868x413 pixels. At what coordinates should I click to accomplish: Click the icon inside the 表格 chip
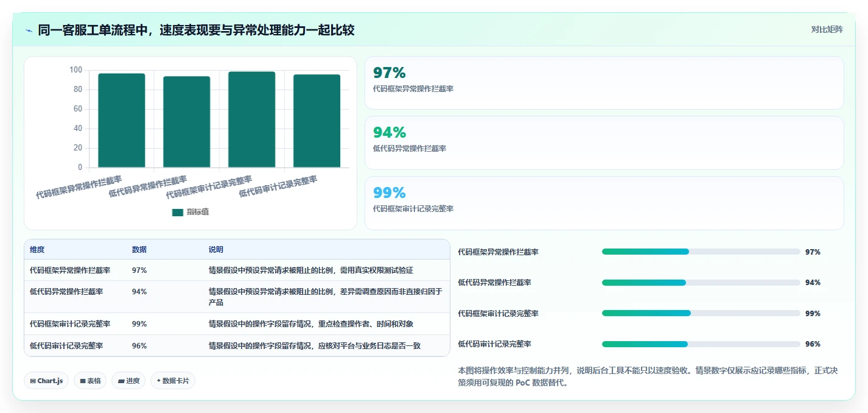[83, 381]
